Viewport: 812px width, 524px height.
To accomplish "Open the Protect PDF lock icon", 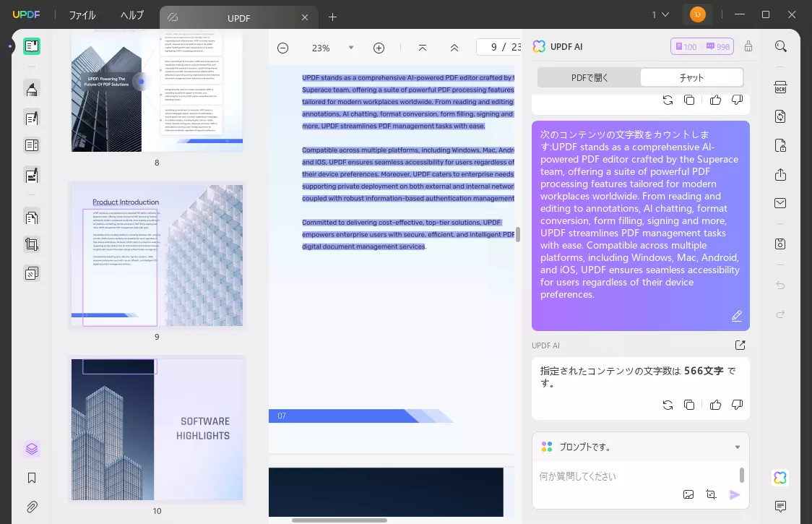I will (780, 146).
